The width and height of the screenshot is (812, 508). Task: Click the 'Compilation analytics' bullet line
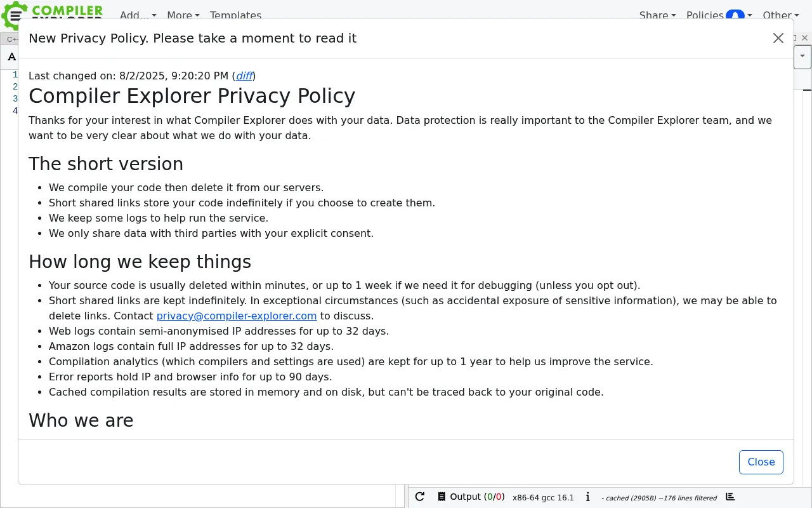(x=351, y=361)
